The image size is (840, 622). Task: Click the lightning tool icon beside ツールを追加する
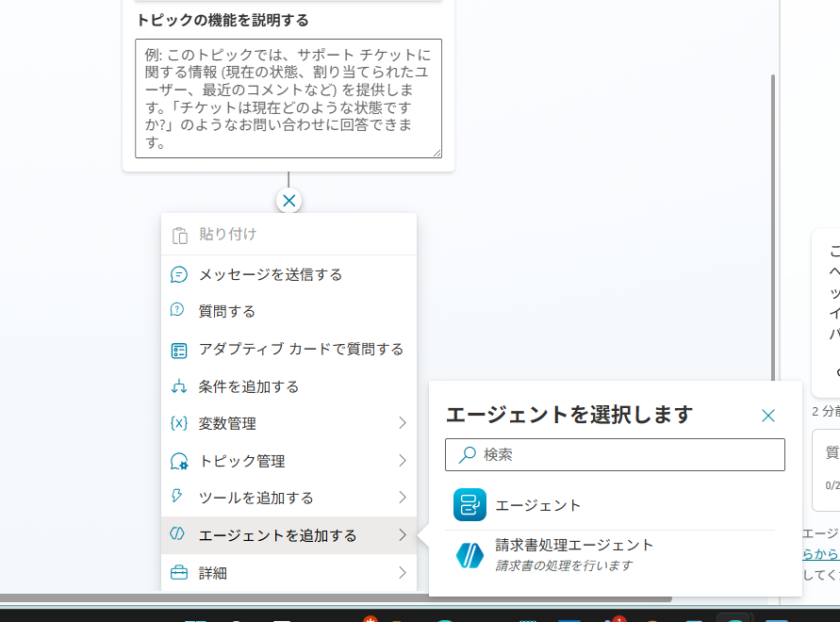coord(179,497)
